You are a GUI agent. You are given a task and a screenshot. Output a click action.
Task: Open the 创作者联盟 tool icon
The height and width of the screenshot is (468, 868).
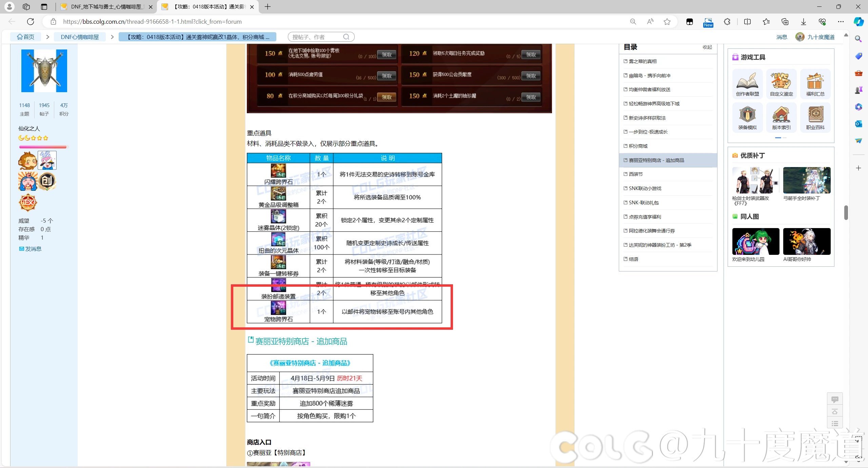(x=747, y=84)
